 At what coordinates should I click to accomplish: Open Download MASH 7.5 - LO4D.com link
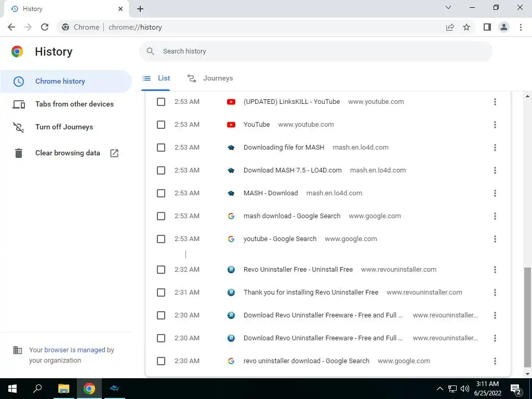292,170
